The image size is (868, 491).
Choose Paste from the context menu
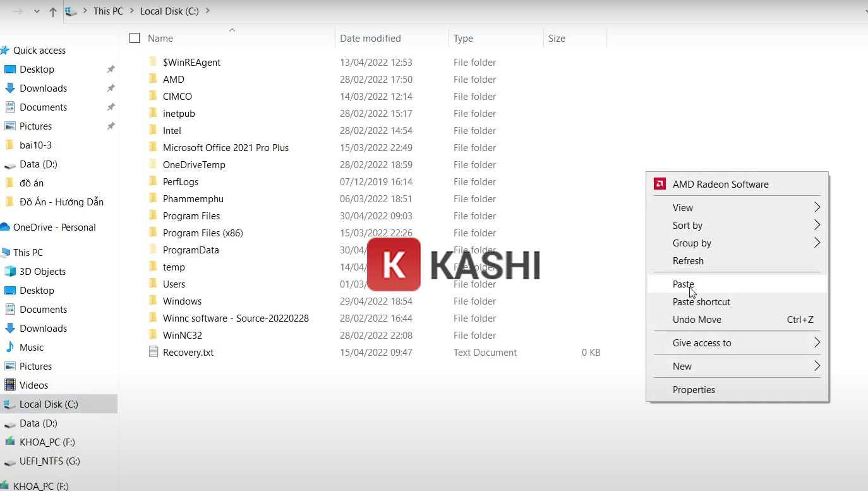[684, 284]
